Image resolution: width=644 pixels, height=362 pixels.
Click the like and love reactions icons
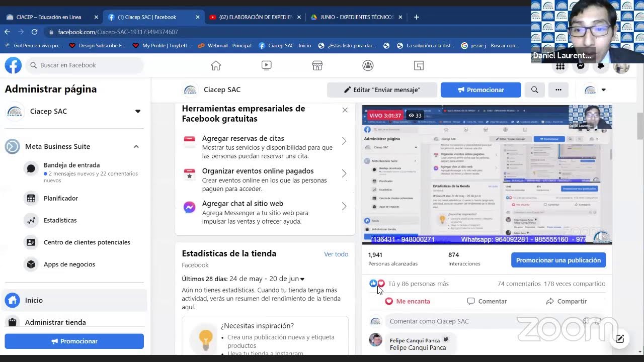coord(377,284)
